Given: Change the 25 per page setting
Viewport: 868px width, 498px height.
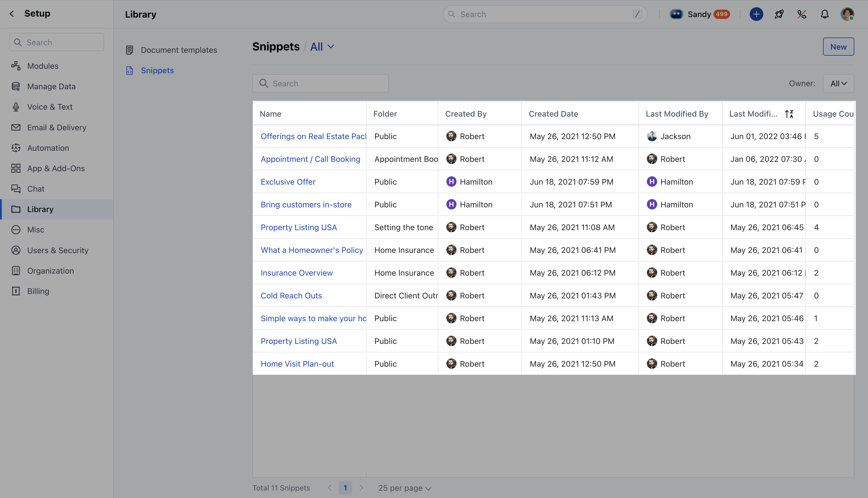Looking at the screenshot, I should pyautogui.click(x=404, y=488).
